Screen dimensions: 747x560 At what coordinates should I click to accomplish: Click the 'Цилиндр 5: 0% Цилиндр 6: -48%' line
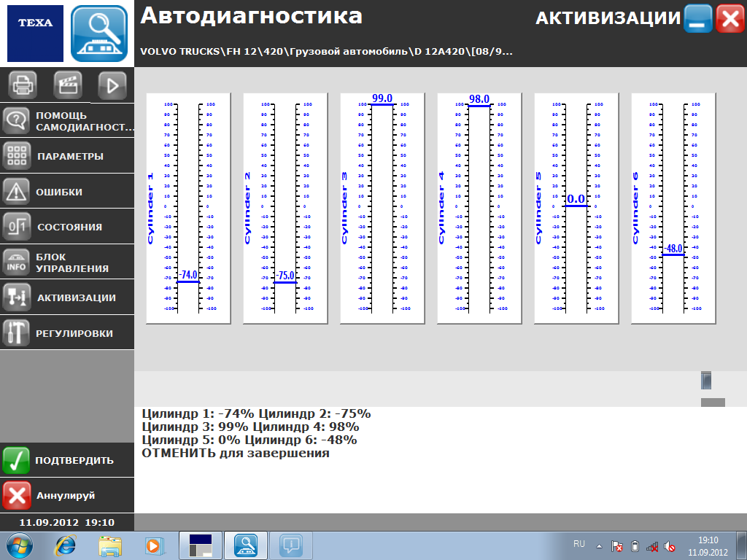(249, 440)
